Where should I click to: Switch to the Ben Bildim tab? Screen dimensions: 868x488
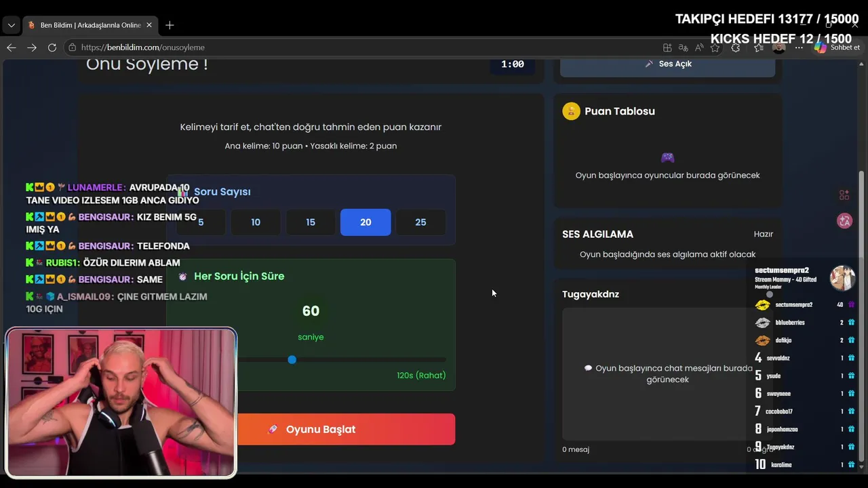(90, 25)
